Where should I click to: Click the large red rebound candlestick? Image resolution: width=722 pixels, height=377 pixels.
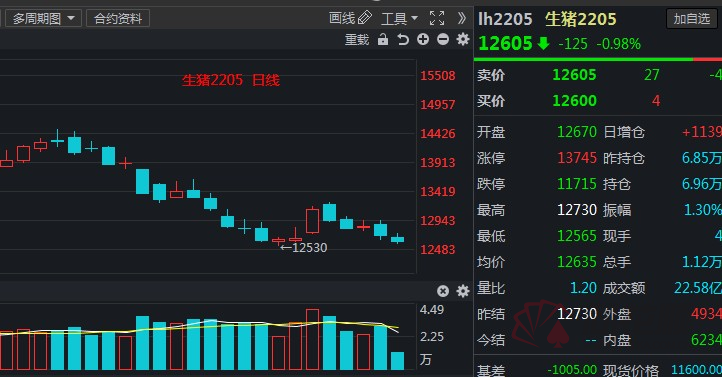tap(312, 220)
